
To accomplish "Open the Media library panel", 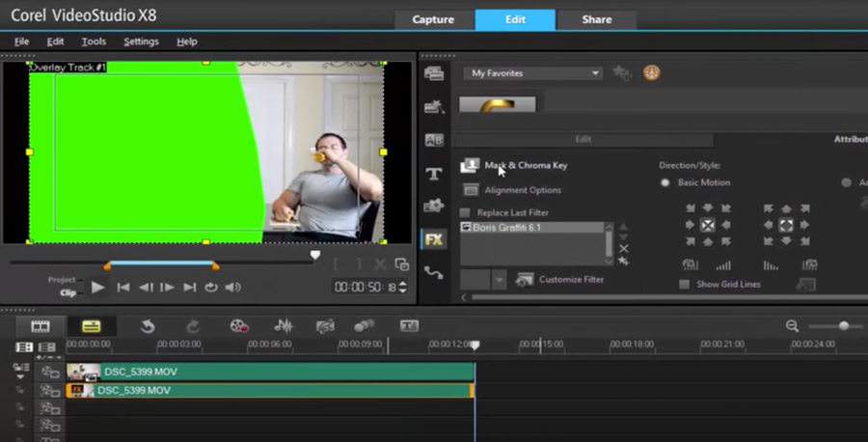I will click(433, 72).
